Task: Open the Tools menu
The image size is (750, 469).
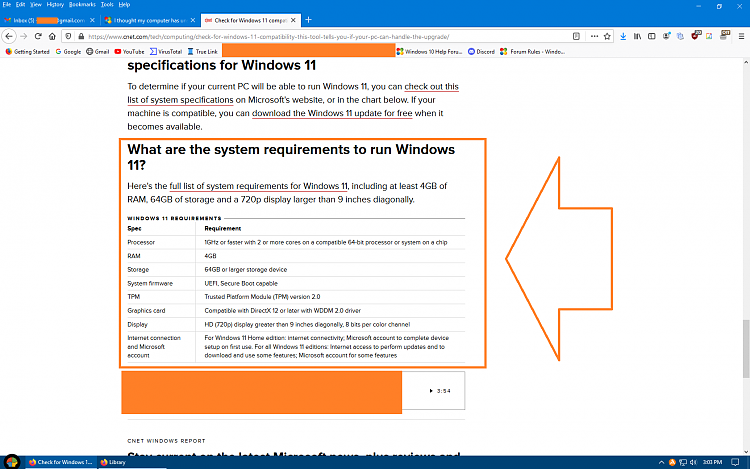Action: pos(107,4)
